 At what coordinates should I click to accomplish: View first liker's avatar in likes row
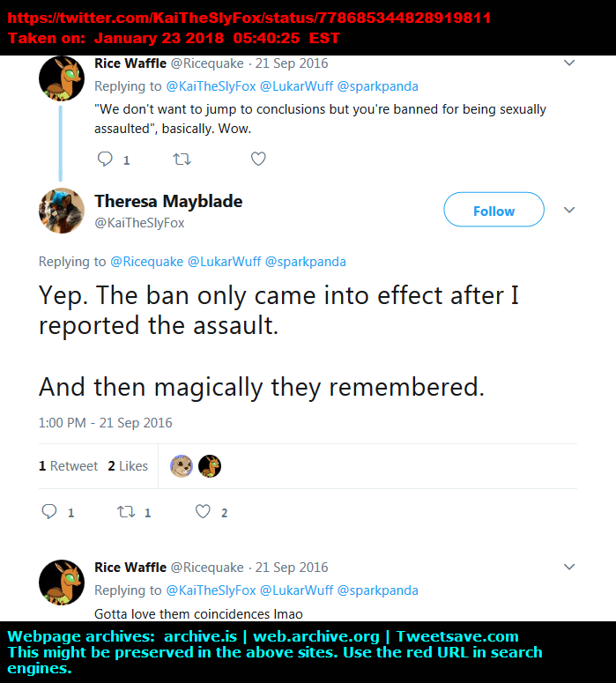(x=182, y=466)
